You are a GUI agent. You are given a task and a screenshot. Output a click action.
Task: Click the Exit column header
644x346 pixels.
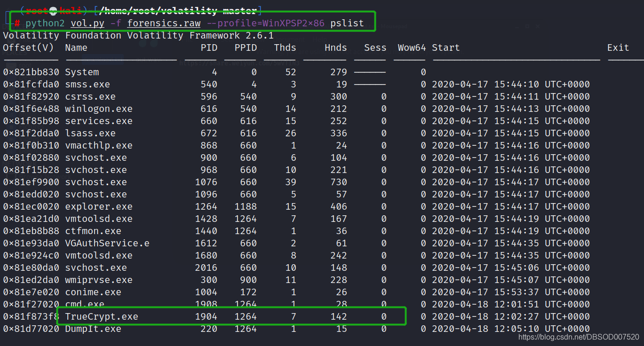pos(618,47)
